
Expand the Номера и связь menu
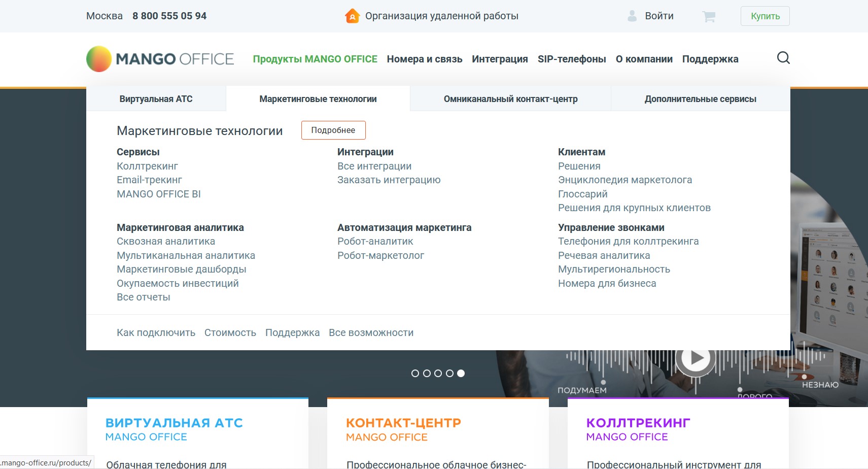pyautogui.click(x=424, y=59)
